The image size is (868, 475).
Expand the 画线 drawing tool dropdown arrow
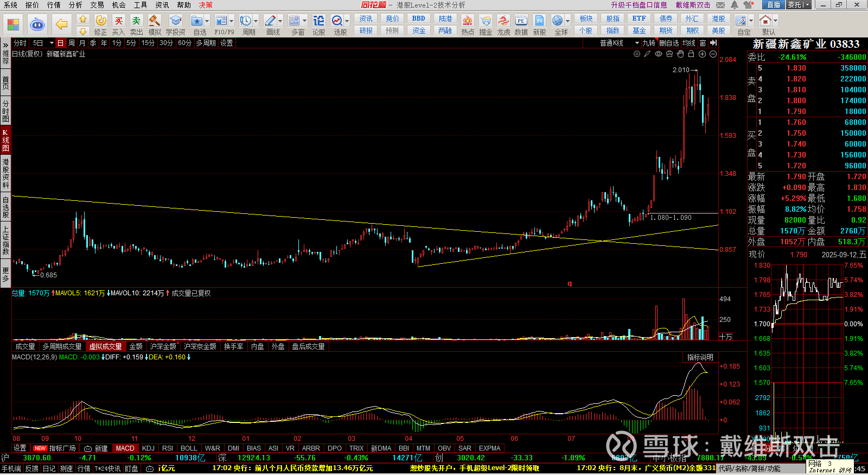click(280, 21)
